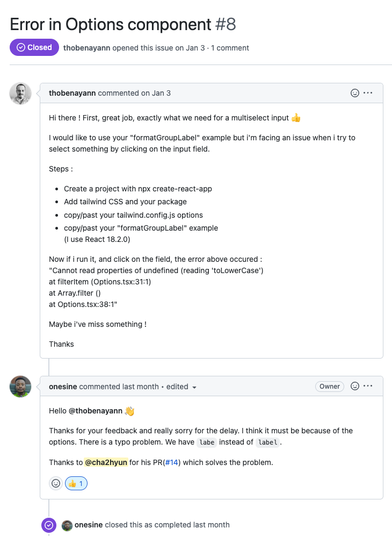Open first comment's emoji reaction picker
The image size is (392, 536).
pos(354,93)
